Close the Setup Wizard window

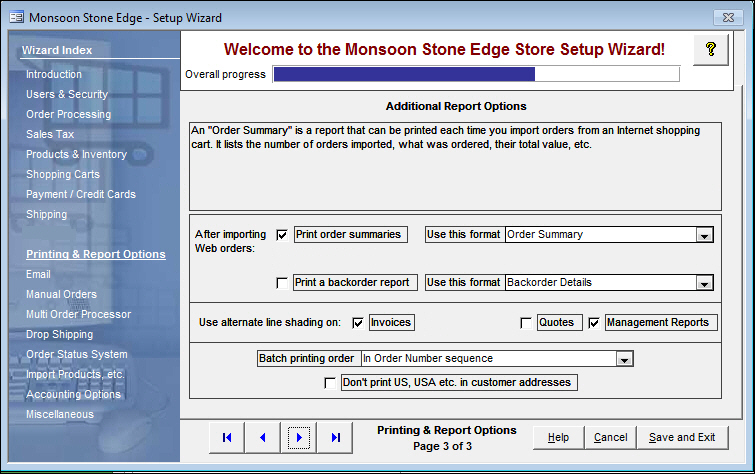[x=728, y=18]
